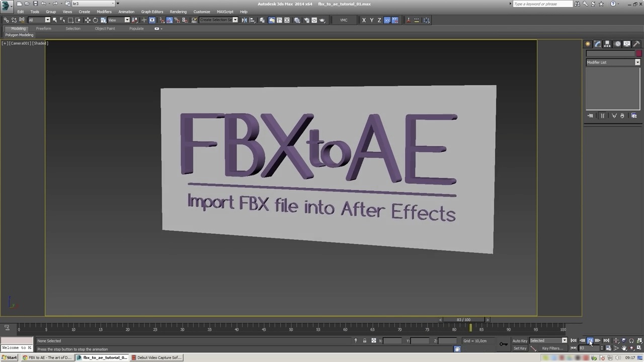Open the Create Selection Set dropdown
Viewport: 644px width, 362px height.
click(235, 20)
